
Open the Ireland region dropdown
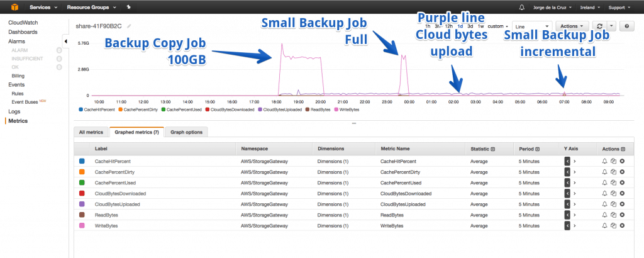point(590,7)
